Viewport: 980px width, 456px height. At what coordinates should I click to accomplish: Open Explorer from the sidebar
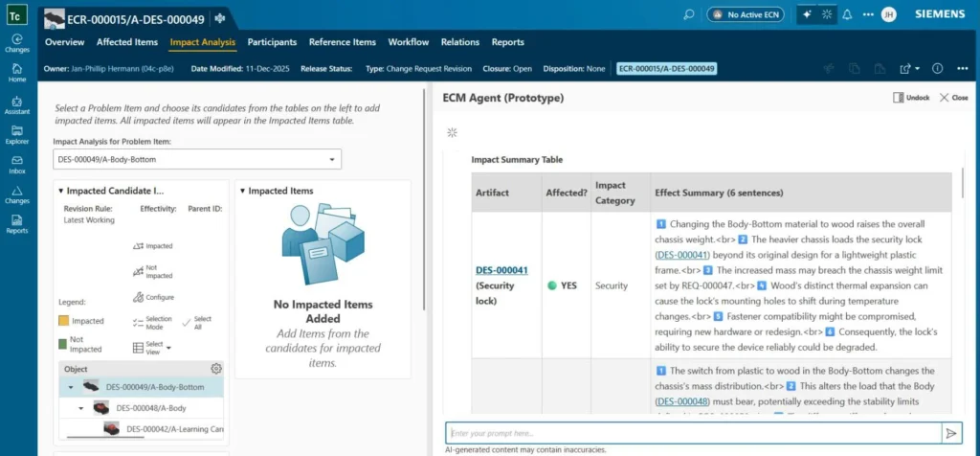[x=17, y=134]
